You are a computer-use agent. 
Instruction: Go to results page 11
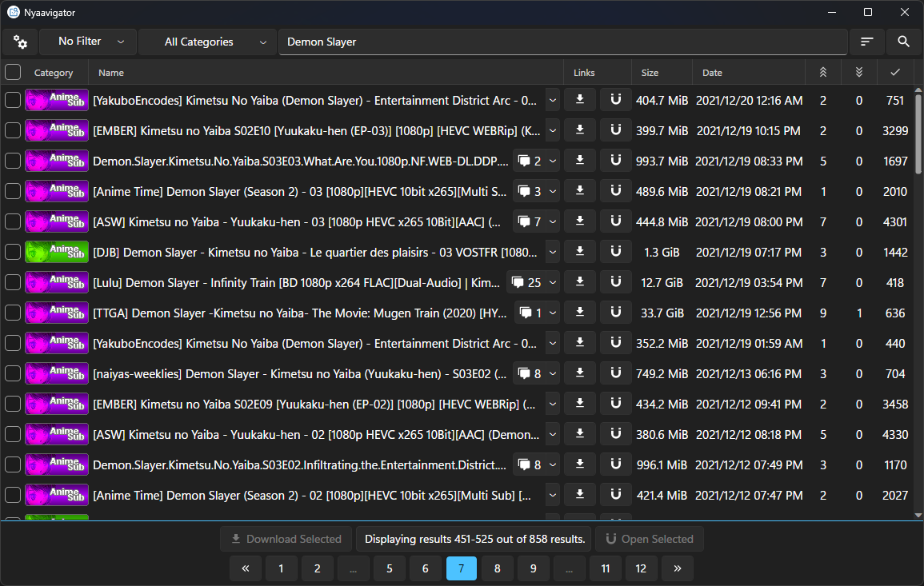605,568
